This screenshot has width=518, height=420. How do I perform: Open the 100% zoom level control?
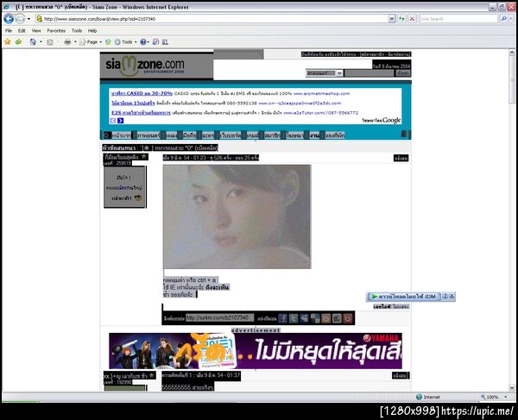coord(494,397)
